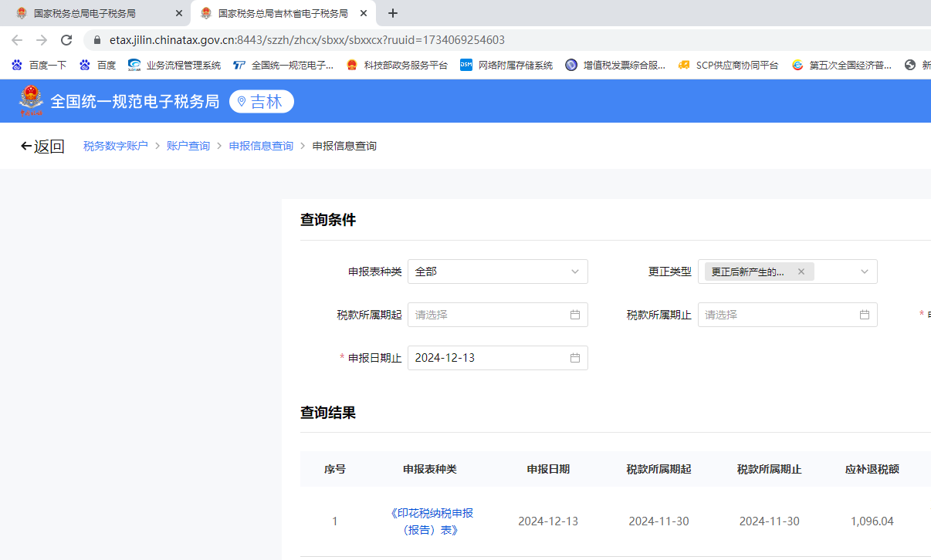Click the 吉林 location pin badge

point(262,102)
